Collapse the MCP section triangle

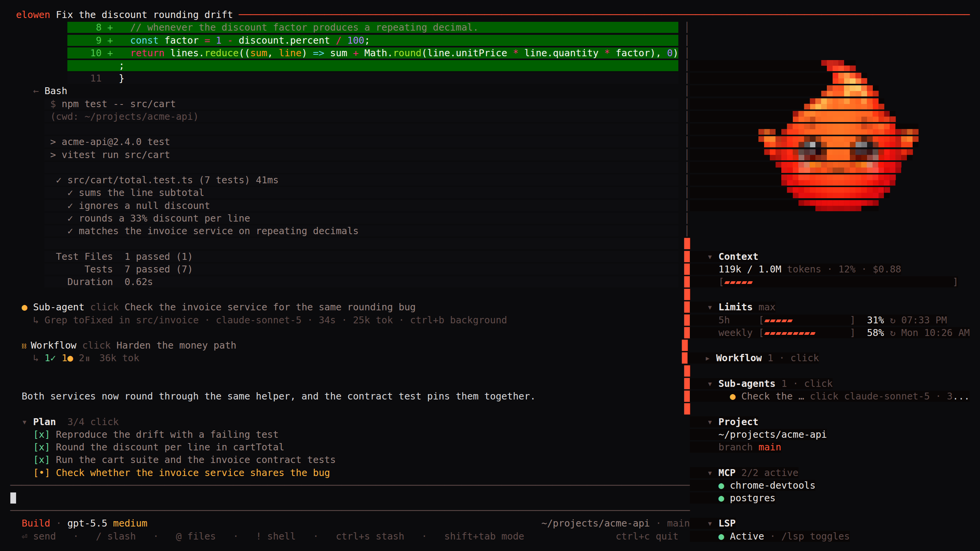tap(710, 473)
